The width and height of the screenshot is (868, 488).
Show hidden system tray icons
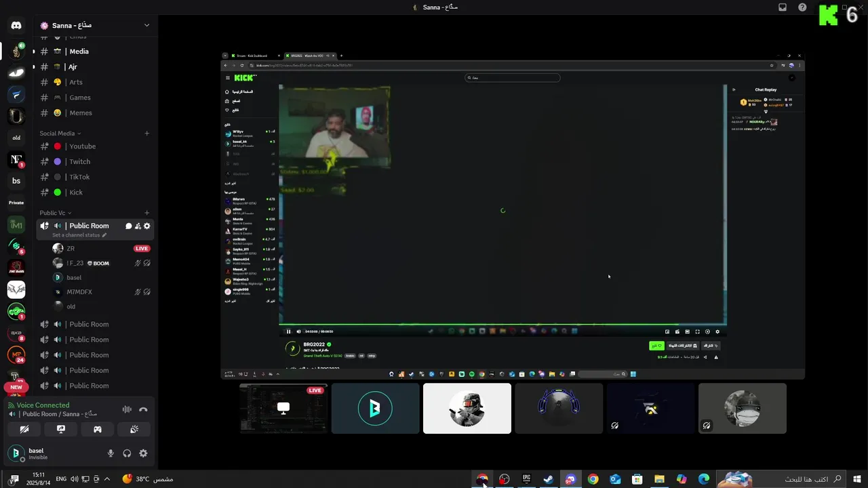(x=107, y=479)
